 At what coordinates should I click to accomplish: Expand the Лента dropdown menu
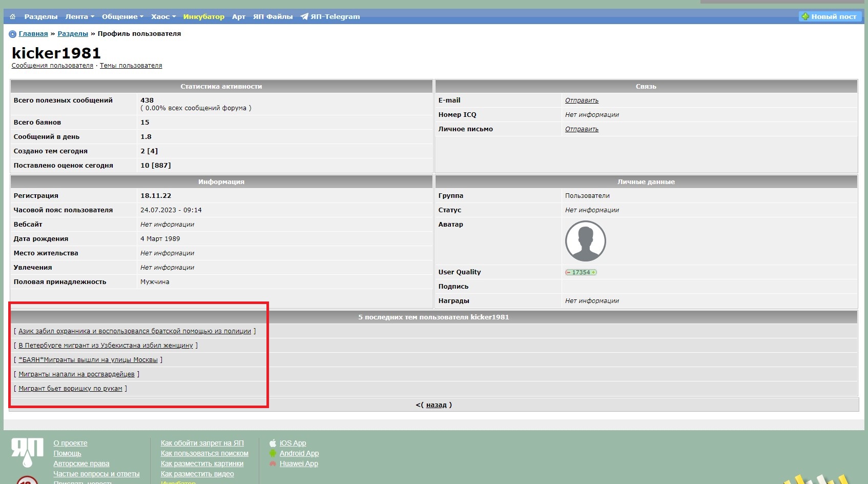point(79,17)
